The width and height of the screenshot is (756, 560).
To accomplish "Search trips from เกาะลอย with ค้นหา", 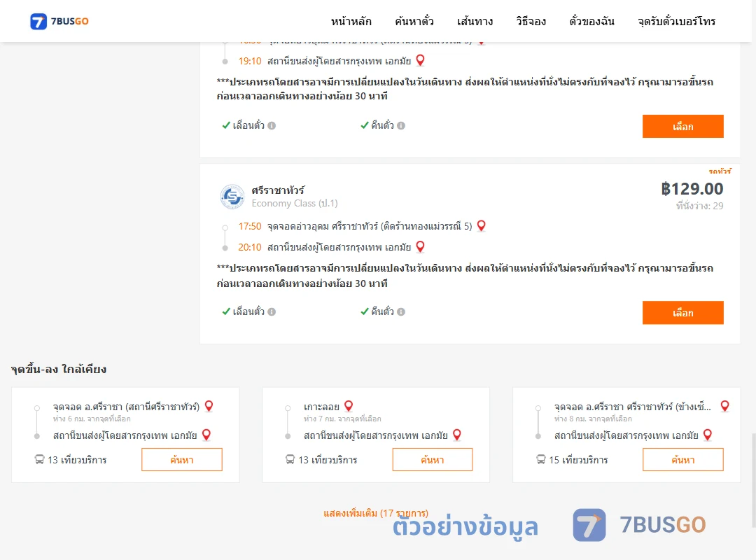I will 433,460.
